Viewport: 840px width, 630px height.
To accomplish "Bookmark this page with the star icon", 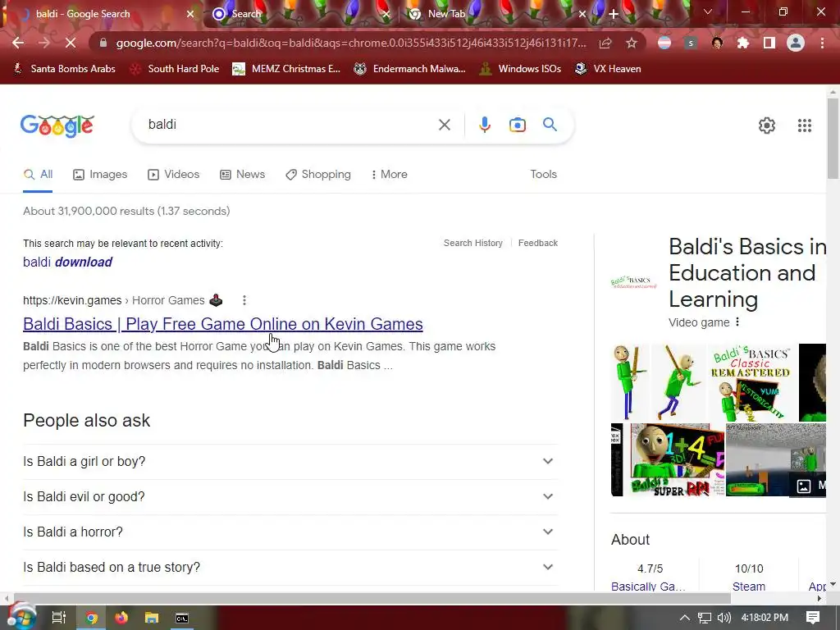I will [x=632, y=43].
